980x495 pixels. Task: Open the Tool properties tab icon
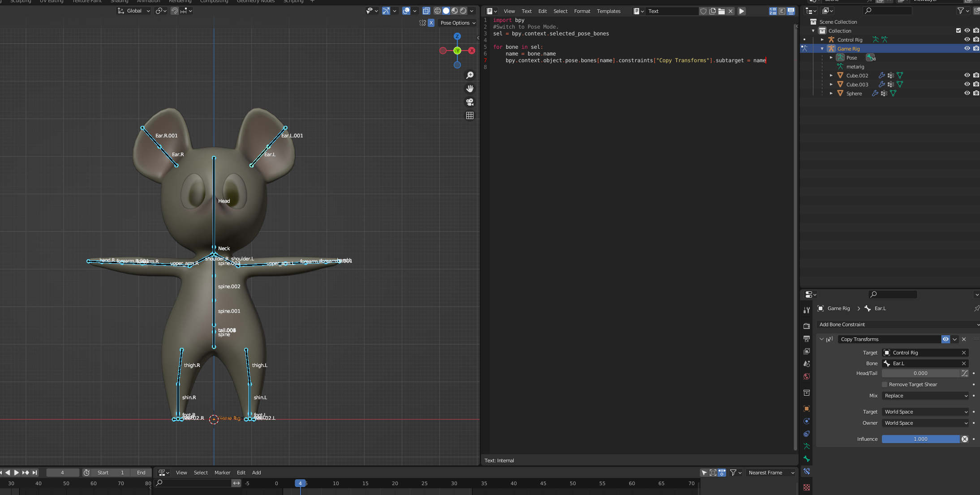[807, 310]
